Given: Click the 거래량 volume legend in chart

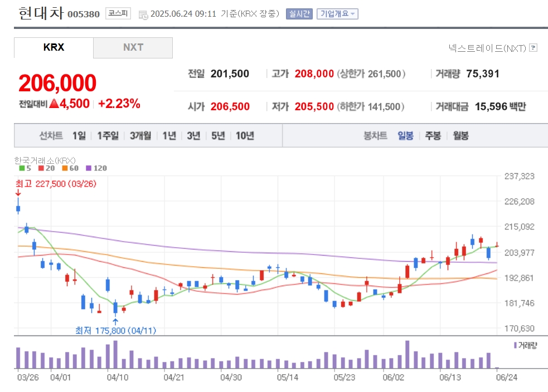Looking at the screenshot, I should tap(526, 345).
